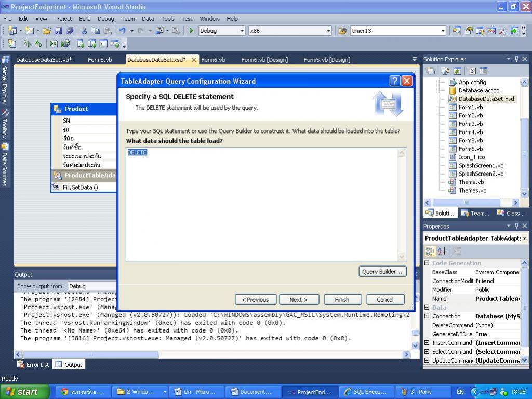Click the wizard help question mark icon
The height and width of the screenshot is (399, 532).
pyautogui.click(x=394, y=81)
